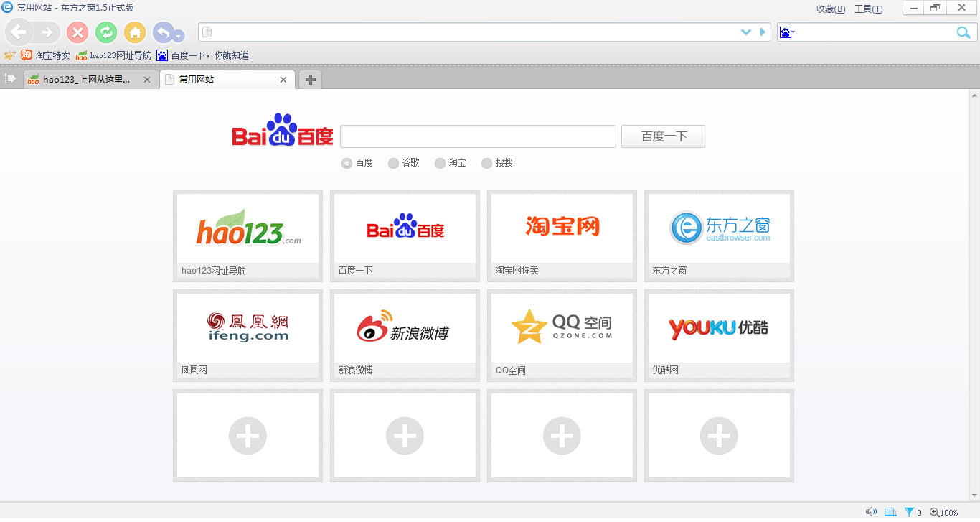Add a site in the third empty tile
The height and width of the screenshot is (522, 980).
coord(562,435)
